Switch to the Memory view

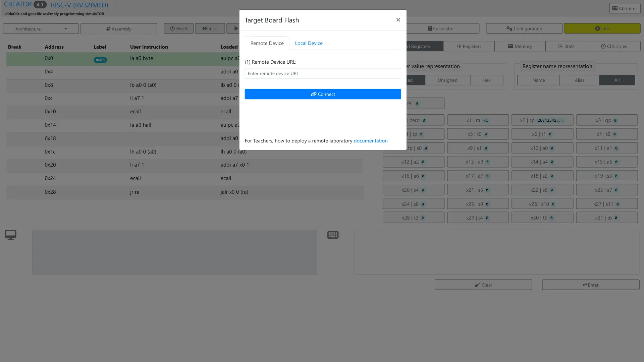click(x=520, y=46)
